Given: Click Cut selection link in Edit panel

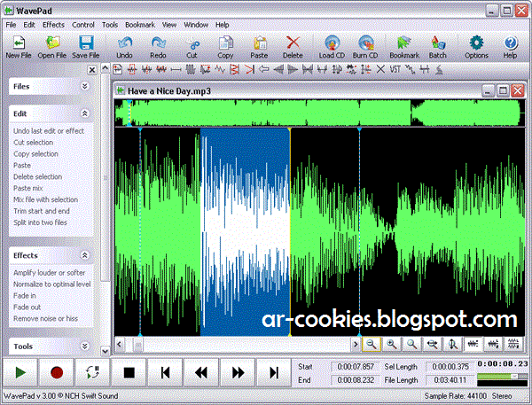Looking at the screenshot, I should [x=34, y=143].
